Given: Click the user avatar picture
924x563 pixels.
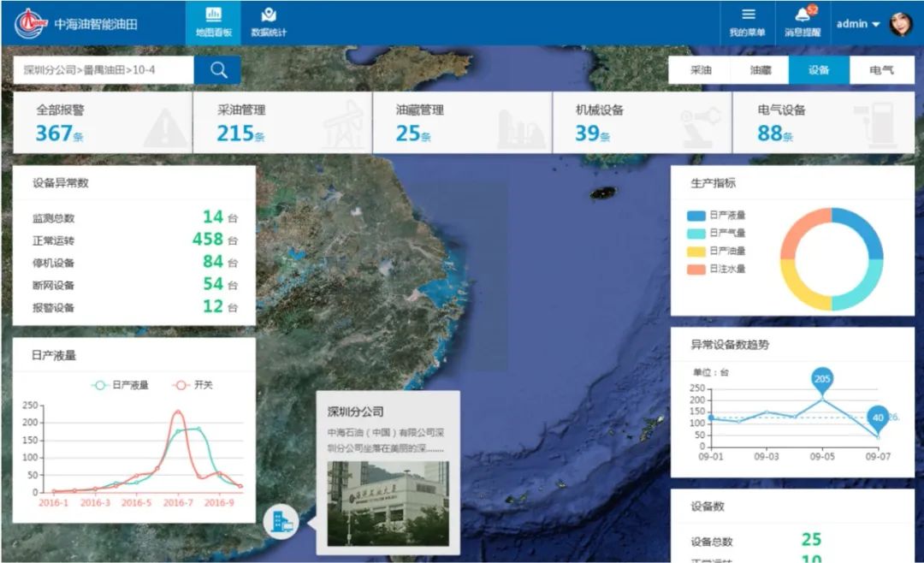Looking at the screenshot, I should click(x=901, y=24).
